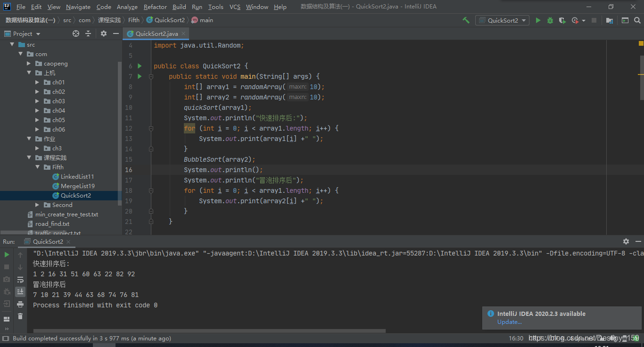The height and width of the screenshot is (347, 644).
Task: Expand the Second package
Action: (x=38, y=205)
